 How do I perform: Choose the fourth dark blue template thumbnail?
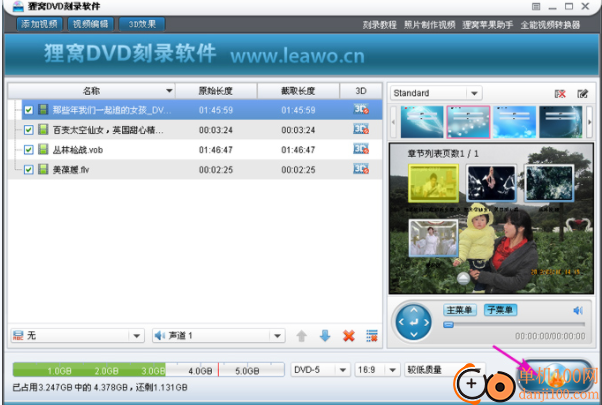pyautogui.click(x=561, y=122)
